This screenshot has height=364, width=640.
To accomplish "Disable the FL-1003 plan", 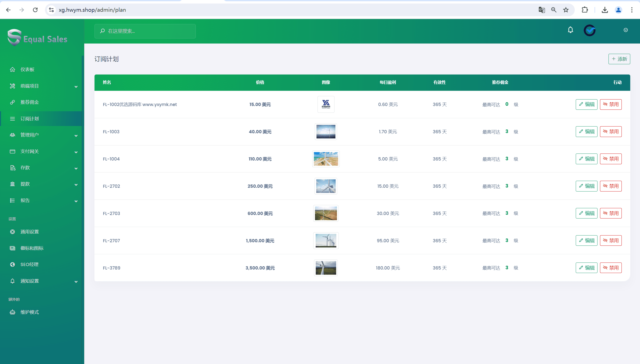I will click(x=610, y=132).
